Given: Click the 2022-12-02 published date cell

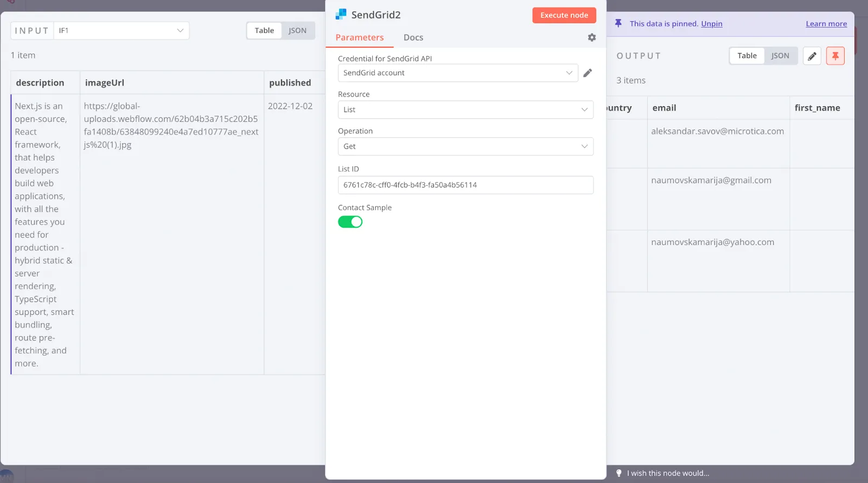Looking at the screenshot, I should tap(295, 234).
